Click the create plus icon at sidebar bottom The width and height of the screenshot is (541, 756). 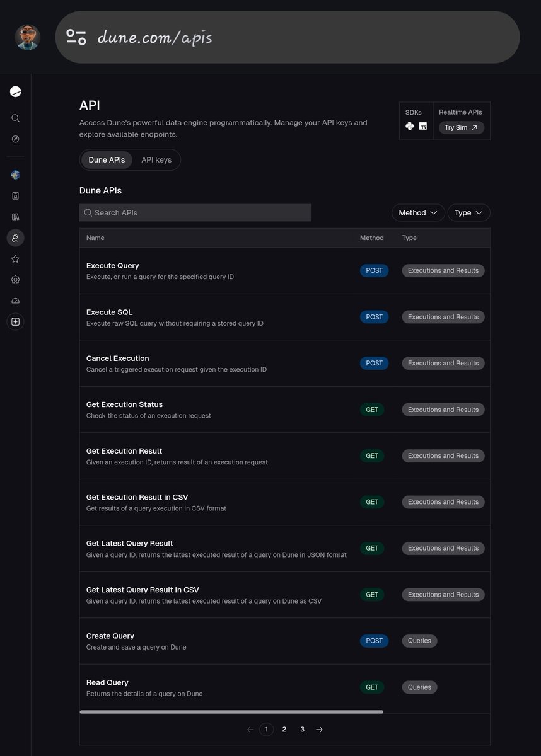[15, 321]
